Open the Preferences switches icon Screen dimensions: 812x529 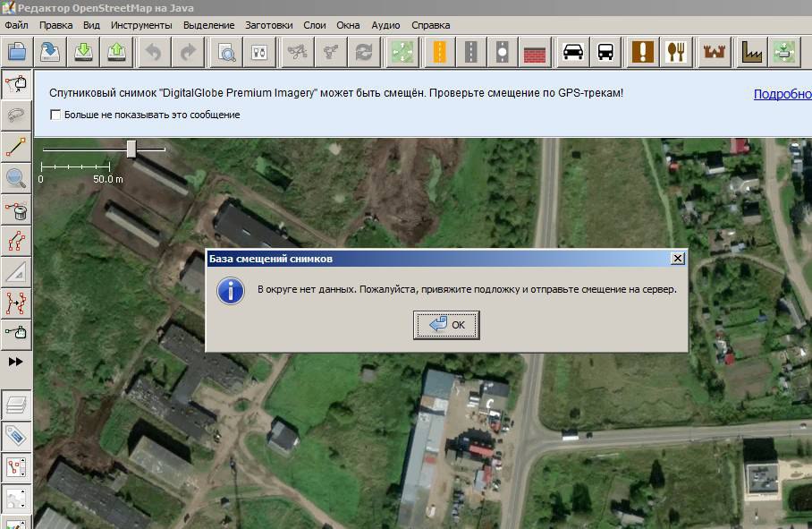[x=259, y=52]
